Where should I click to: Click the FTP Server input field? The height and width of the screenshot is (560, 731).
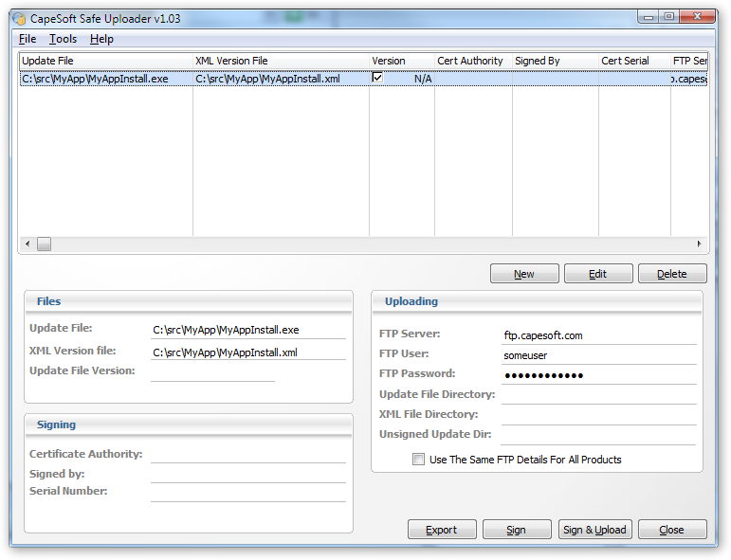pyautogui.click(x=599, y=335)
